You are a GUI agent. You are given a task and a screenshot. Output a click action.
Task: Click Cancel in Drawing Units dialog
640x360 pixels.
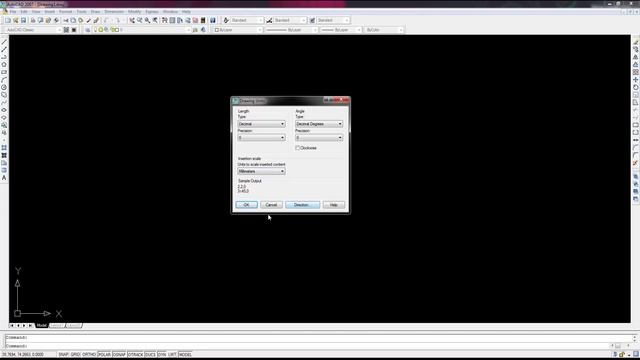click(x=271, y=205)
